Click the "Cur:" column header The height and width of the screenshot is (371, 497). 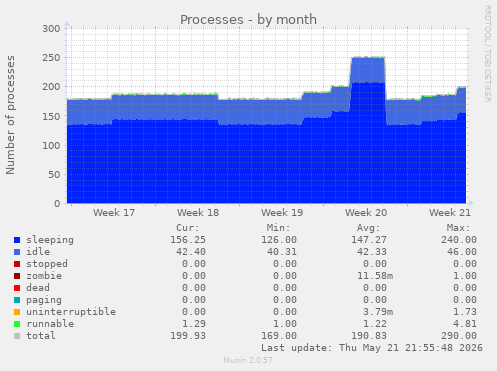[x=188, y=228]
